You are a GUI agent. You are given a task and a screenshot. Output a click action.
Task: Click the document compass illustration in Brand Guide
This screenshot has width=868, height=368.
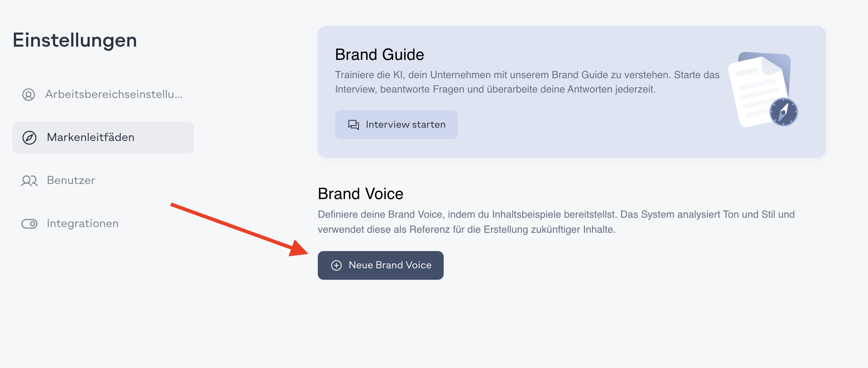point(763,90)
